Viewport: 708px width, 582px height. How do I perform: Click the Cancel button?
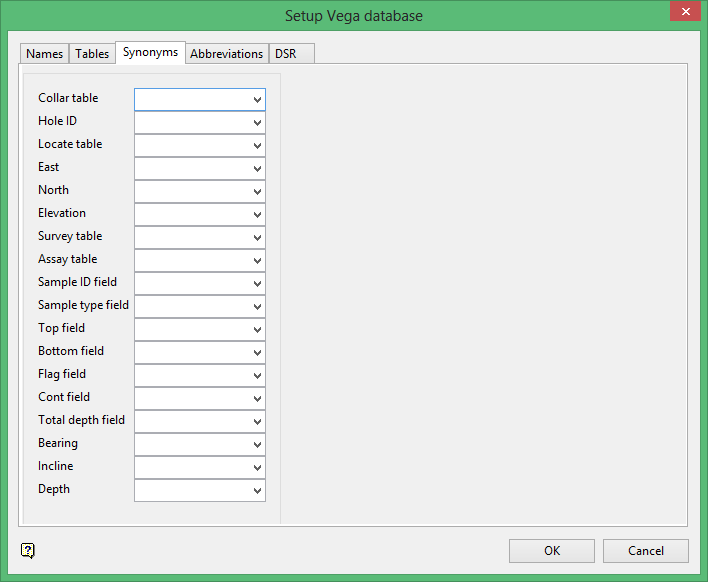(x=646, y=551)
